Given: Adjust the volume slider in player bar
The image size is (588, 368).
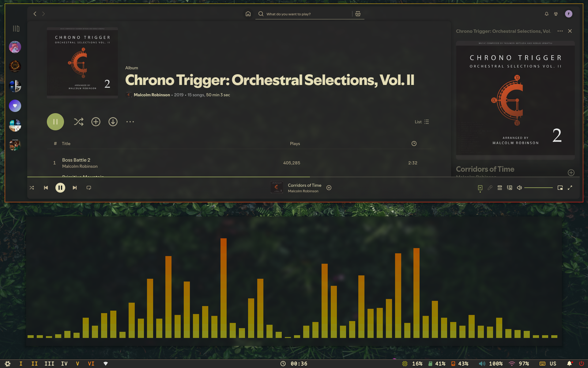Looking at the screenshot, I should point(538,188).
